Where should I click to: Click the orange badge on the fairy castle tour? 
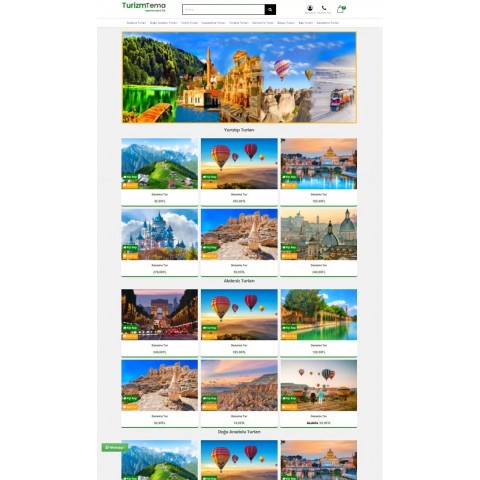(x=130, y=256)
